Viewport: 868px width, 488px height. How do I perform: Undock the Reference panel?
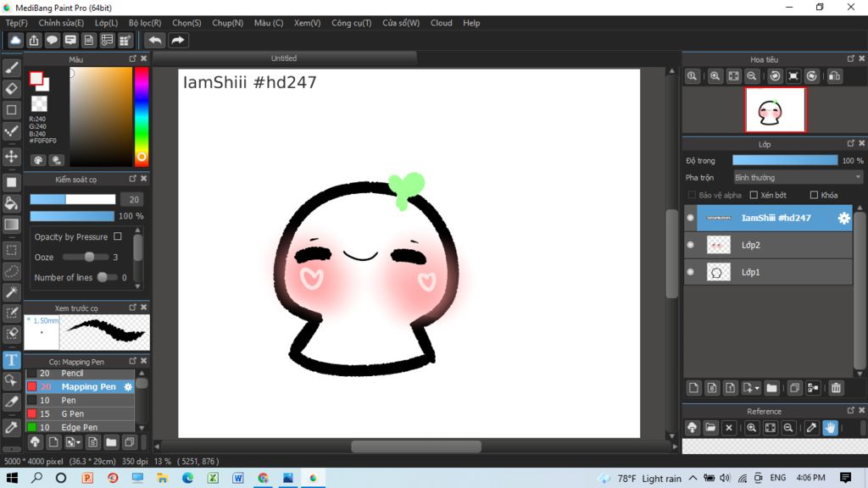[x=850, y=410]
